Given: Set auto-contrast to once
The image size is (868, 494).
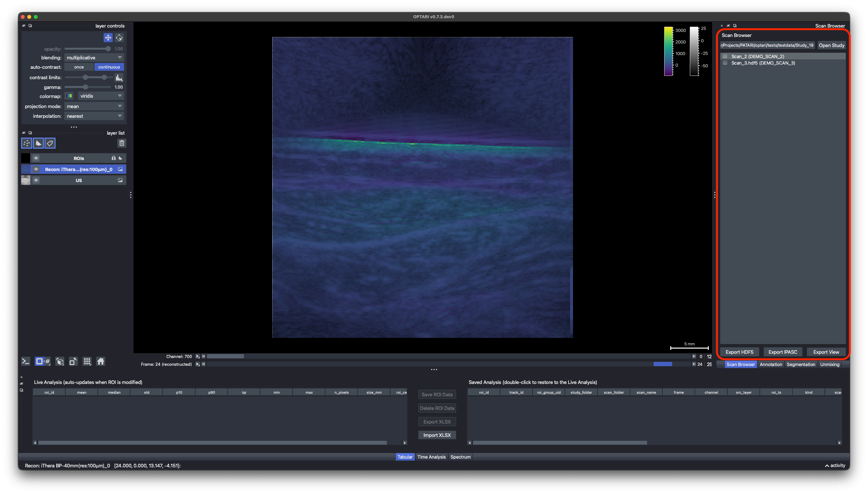Looking at the screenshot, I should [x=79, y=67].
